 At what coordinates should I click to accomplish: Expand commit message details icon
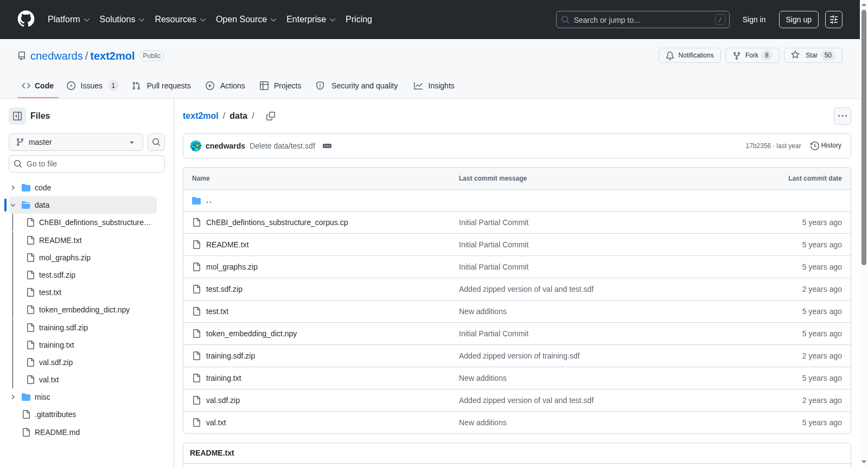327,146
